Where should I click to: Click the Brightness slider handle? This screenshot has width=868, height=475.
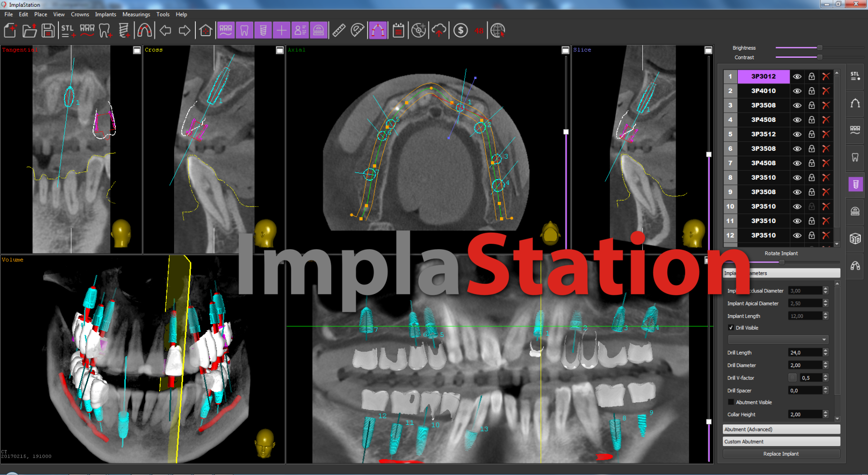819,48
